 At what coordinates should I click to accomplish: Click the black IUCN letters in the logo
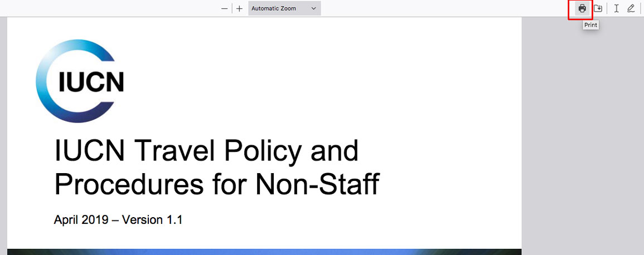[x=91, y=82]
